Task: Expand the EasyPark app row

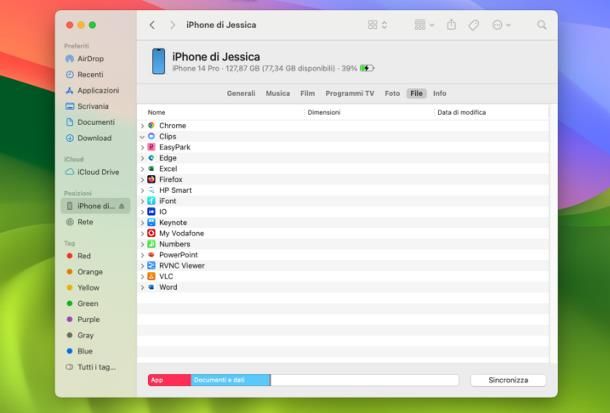Action: click(x=142, y=147)
